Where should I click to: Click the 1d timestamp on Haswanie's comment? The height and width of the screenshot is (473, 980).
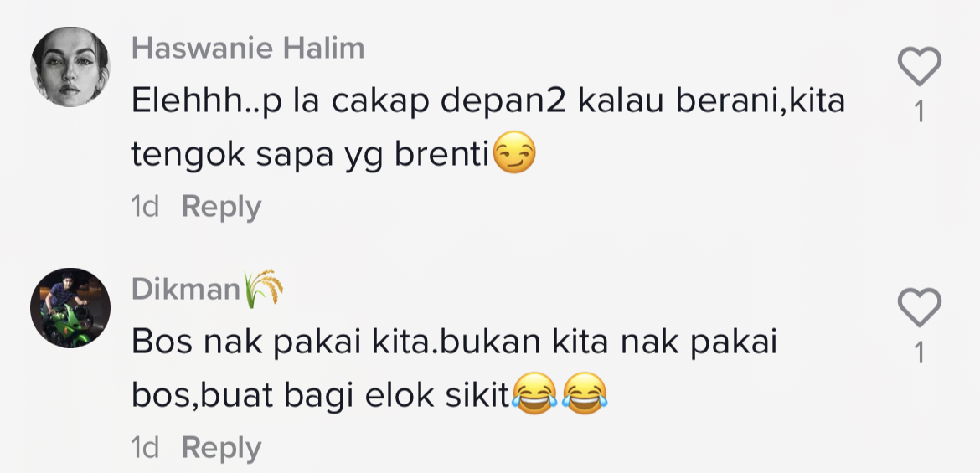point(145,207)
